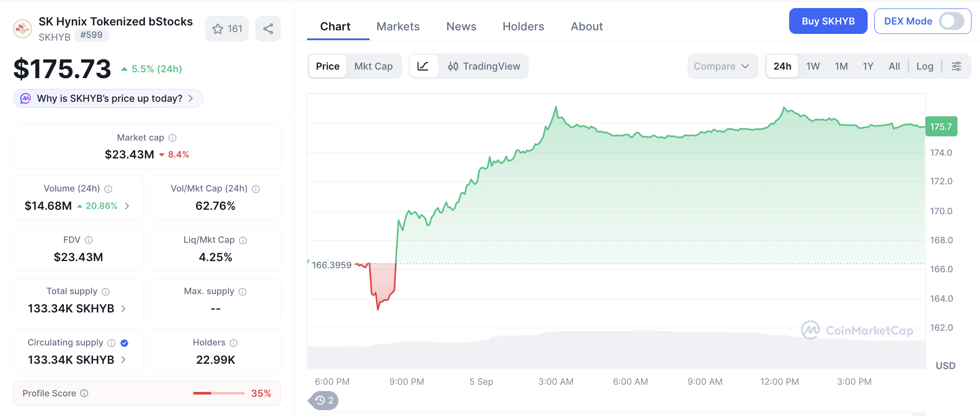
Task: Toggle DEX Mode switch
Action: [x=951, y=21]
